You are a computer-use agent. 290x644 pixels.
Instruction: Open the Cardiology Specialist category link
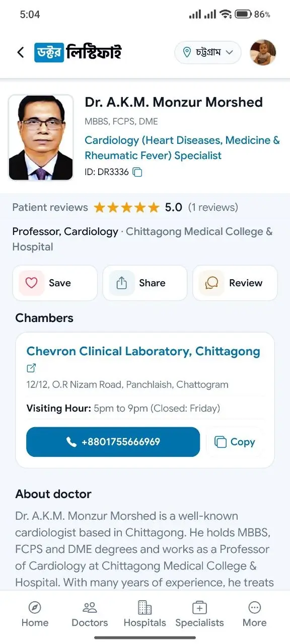[x=182, y=148]
